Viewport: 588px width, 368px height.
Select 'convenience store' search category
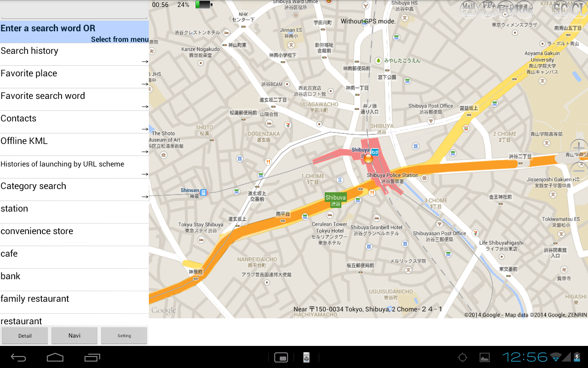point(74,235)
